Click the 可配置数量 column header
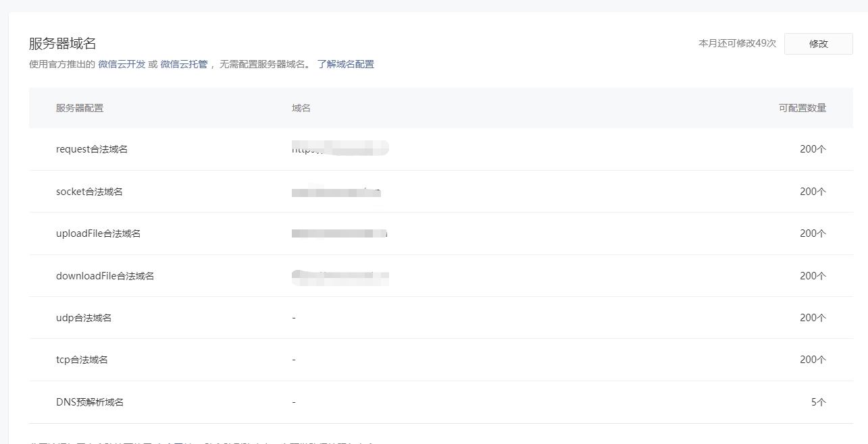This screenshot has height=444, width=868. click(x=802, y=108)
